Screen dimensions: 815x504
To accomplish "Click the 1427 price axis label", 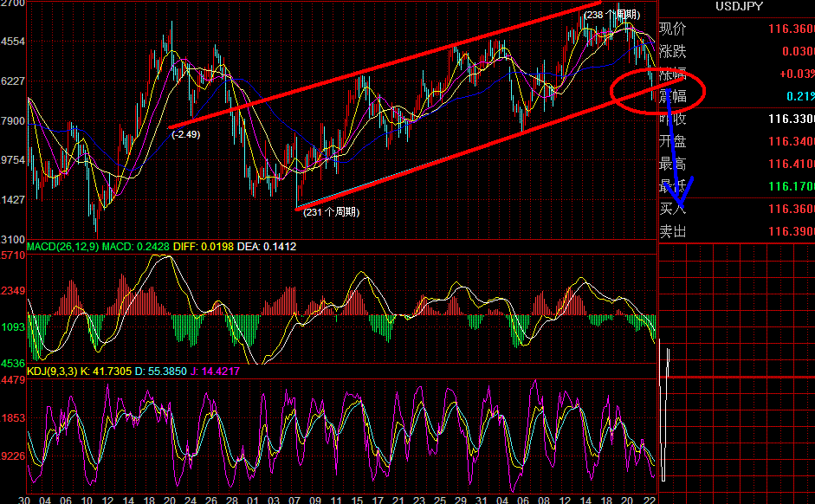I will click(13, 200).
